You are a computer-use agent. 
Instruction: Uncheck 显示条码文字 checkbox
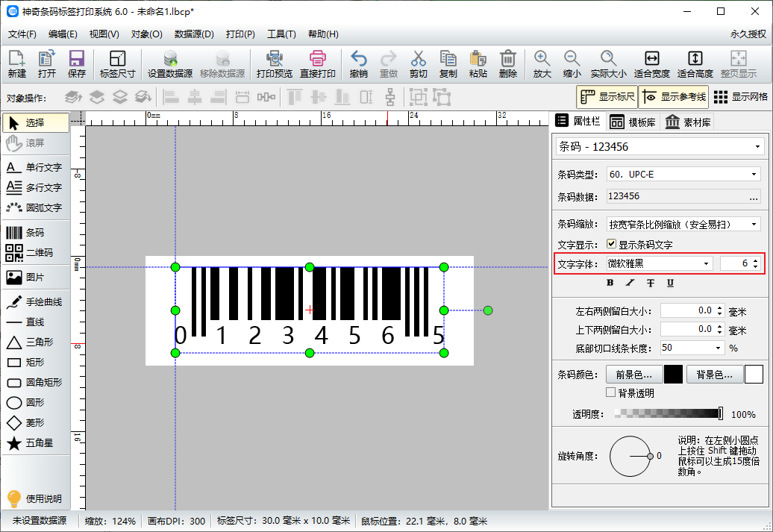[x=611, y=243]
